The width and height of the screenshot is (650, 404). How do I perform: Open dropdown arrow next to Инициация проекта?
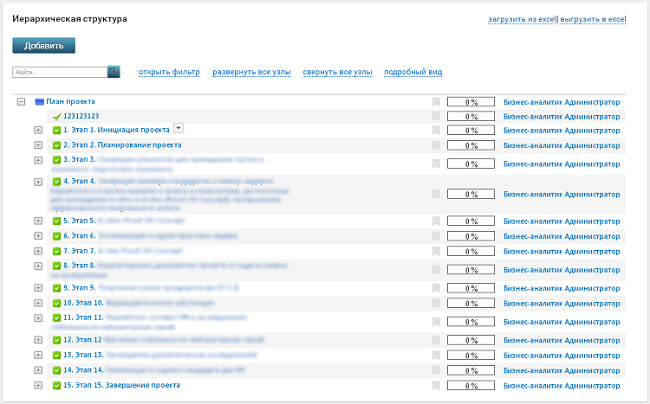click(x=178, y=128)
